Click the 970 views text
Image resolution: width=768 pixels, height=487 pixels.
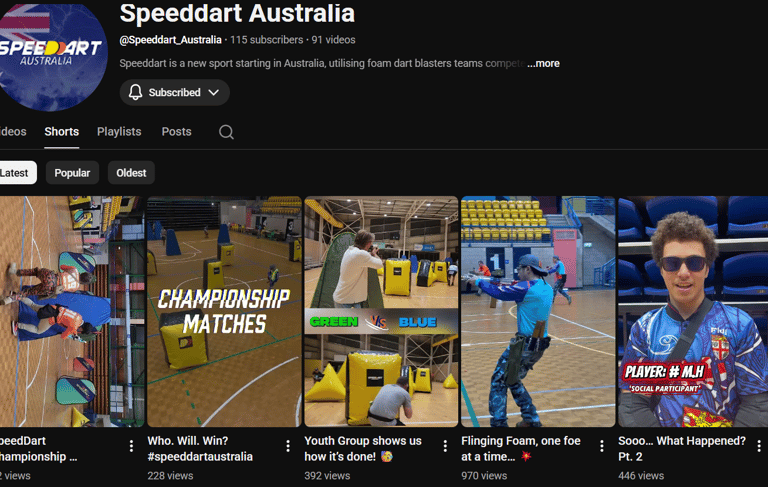tap(484, 475)
